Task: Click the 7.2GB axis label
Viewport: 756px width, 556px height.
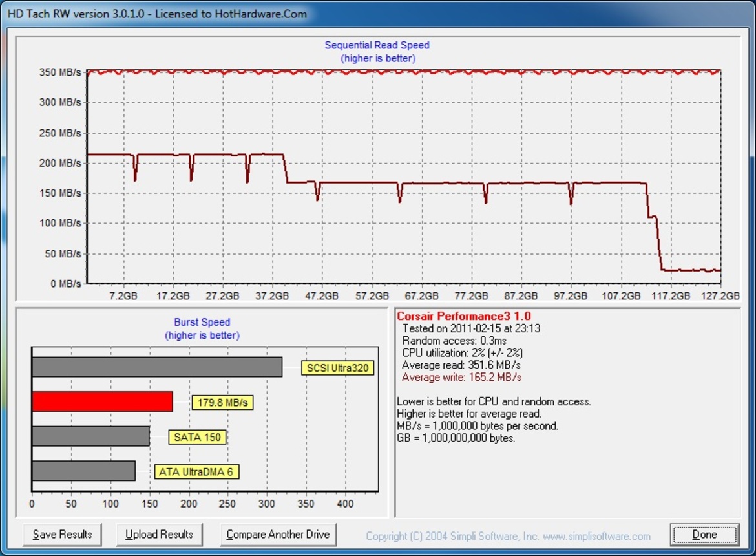Action: [x=123, y=295]
